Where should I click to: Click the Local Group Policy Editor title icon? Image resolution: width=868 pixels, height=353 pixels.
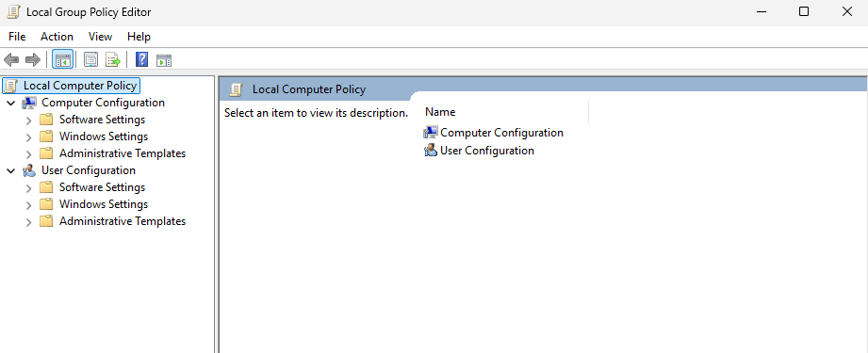click(x=13, y=12)
